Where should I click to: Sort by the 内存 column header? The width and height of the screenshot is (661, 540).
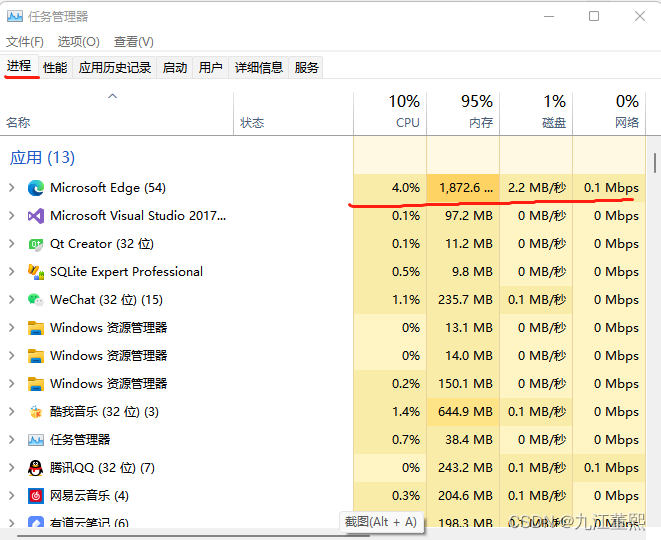pyautogui.click(x=463, y=114)
